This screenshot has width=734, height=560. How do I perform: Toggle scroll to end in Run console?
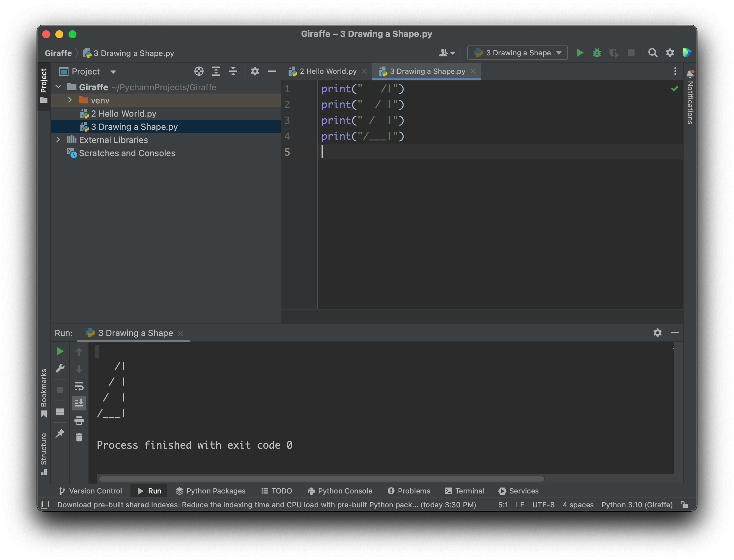click(x=79, y=403)
